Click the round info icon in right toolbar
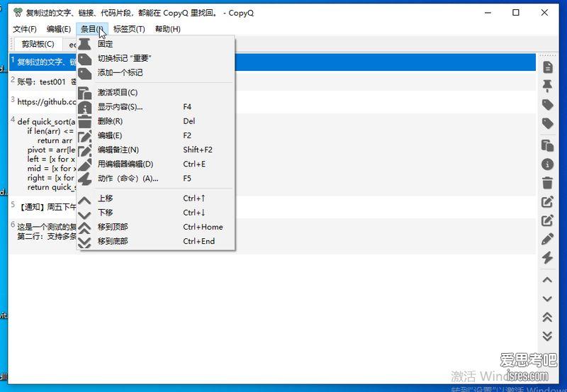Viewport: 567px width, 392px height. (x=547, y=164)
